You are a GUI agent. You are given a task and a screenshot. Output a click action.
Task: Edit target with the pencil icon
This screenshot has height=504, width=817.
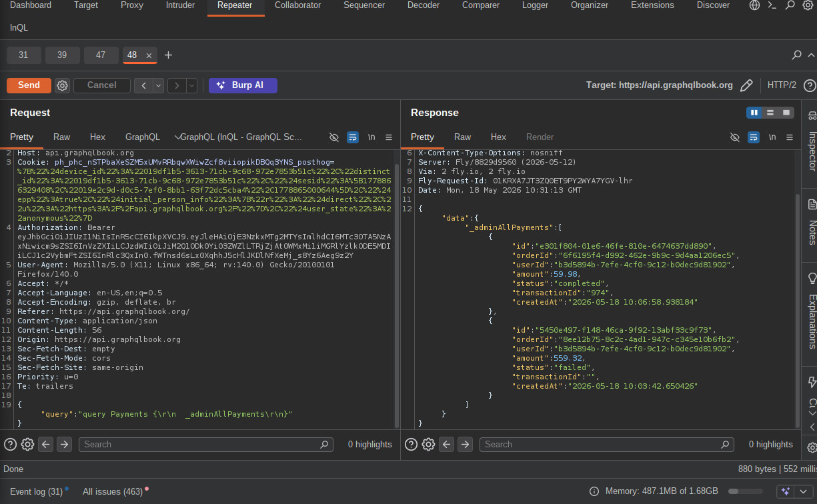[x=746, y=85]
